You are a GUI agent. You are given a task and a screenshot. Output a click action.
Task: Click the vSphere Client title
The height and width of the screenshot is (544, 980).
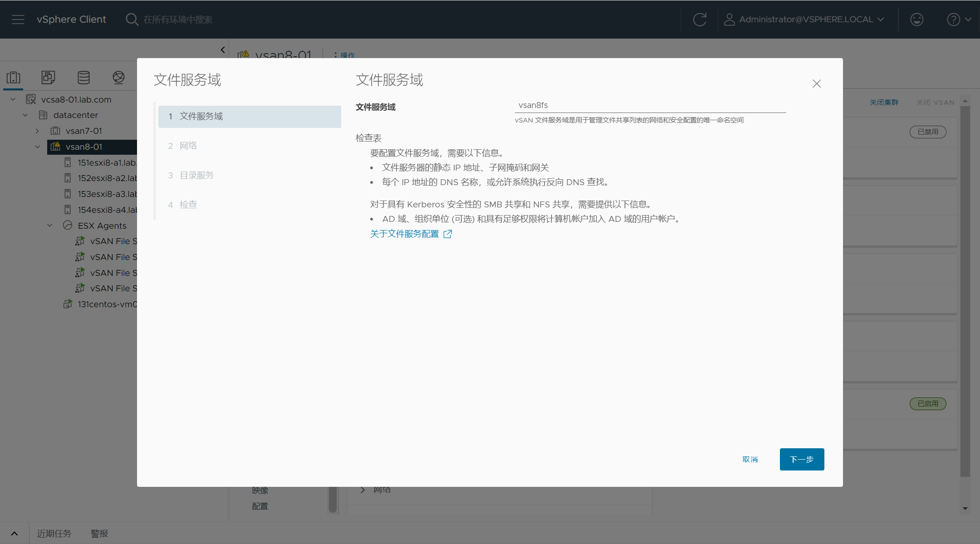pos(71,20)
